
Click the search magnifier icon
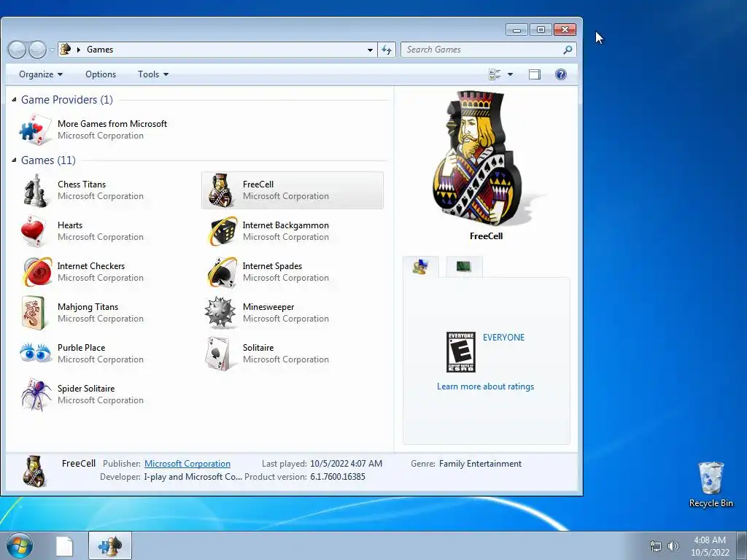tap(568, 50)
